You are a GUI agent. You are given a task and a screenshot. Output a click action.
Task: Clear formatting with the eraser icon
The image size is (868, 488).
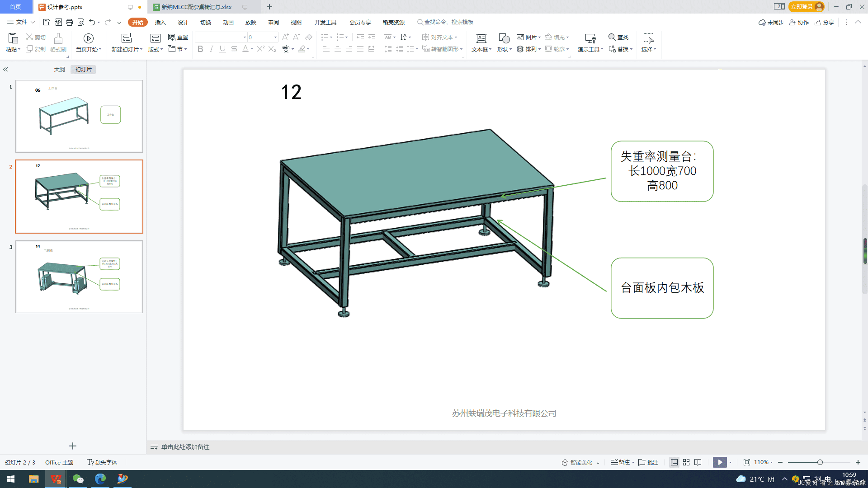click(309, 37)
